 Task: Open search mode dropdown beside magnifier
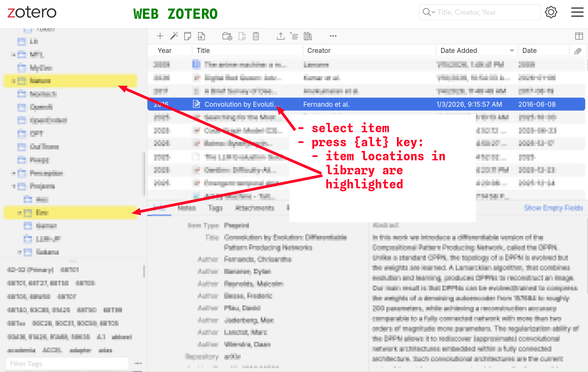coord(433,12)
